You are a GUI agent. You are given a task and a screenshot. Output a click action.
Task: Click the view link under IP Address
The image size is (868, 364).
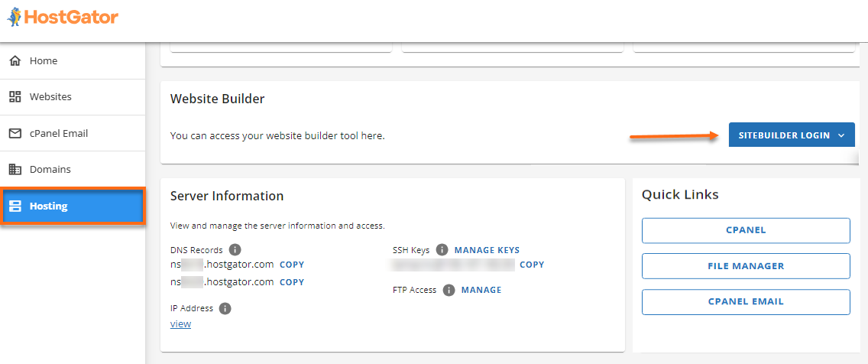pyautogui.click(x=180, y=324)
